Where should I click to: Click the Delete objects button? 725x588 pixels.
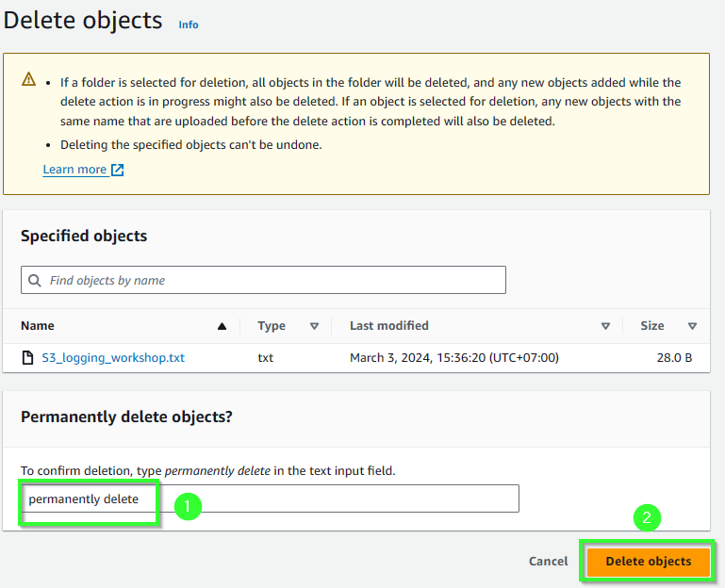pos(649,562)
